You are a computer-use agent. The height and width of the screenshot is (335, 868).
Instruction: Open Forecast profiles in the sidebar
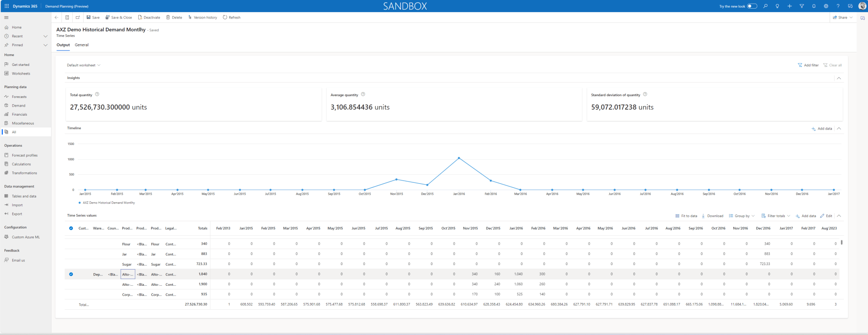point(24,155)
